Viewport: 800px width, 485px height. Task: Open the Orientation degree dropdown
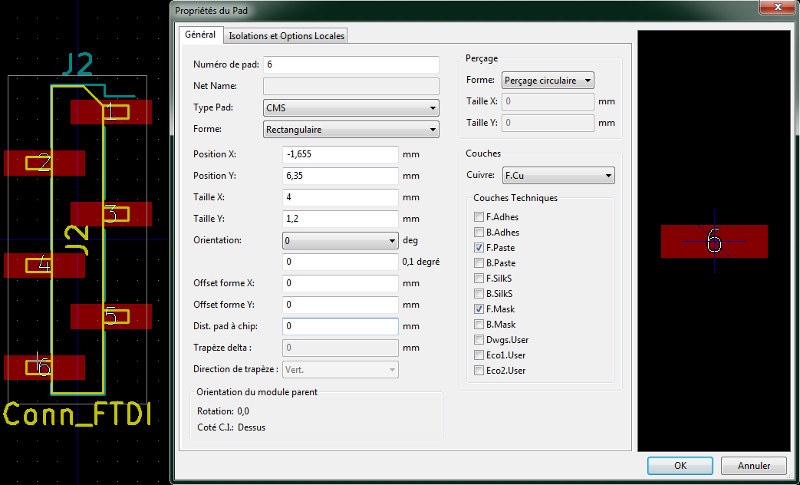(x=340, y=241)
